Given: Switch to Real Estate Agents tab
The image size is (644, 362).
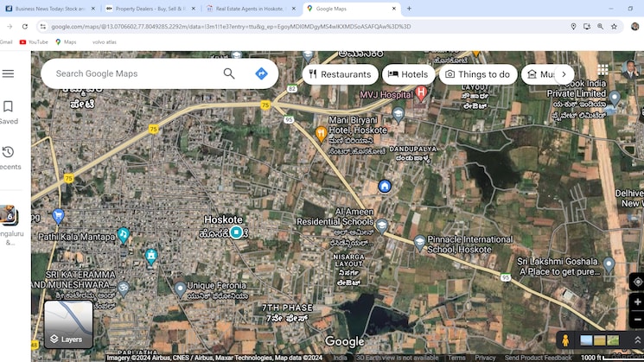Looking at the screenshot, I should pos(250,9).
